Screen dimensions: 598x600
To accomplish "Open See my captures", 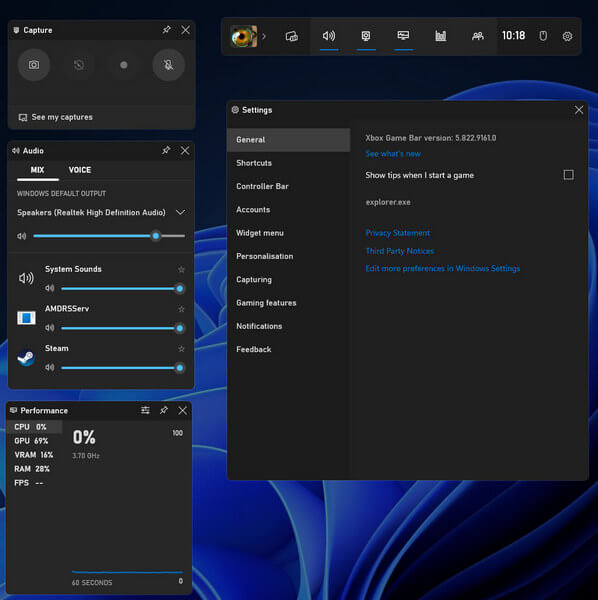I will pyautogui.click(x=56, y=117).
